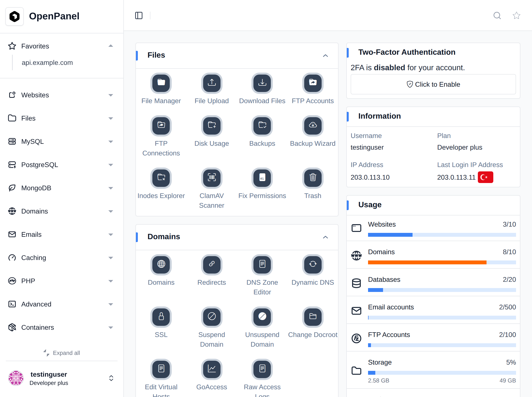Open the File Manager icon
Image resolution: width=532 pixels, height=397 pixels.
click(x=161, y=83)
